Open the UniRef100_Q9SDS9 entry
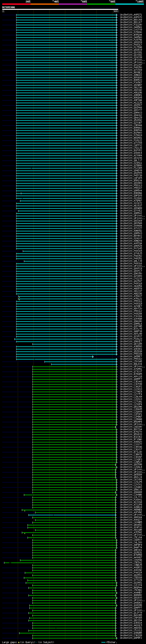 coord(131,42)
